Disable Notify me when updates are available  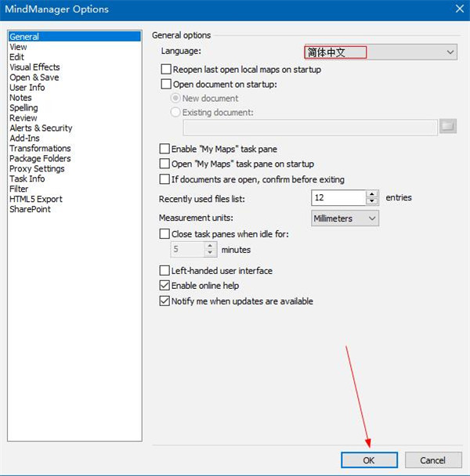coord(164,301)
